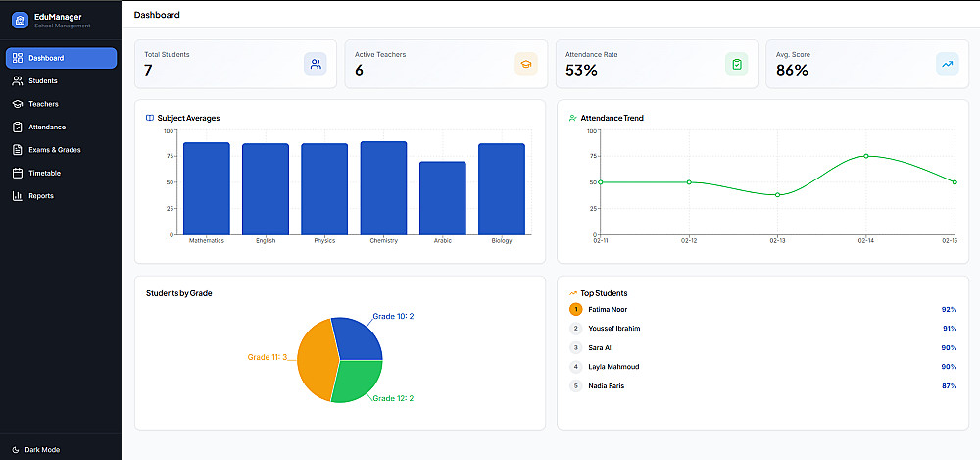Viewport: 980px width, 460px height.
Task: Click the Total Students people icon
Action: pyautogui.click(x=316, y=64)
